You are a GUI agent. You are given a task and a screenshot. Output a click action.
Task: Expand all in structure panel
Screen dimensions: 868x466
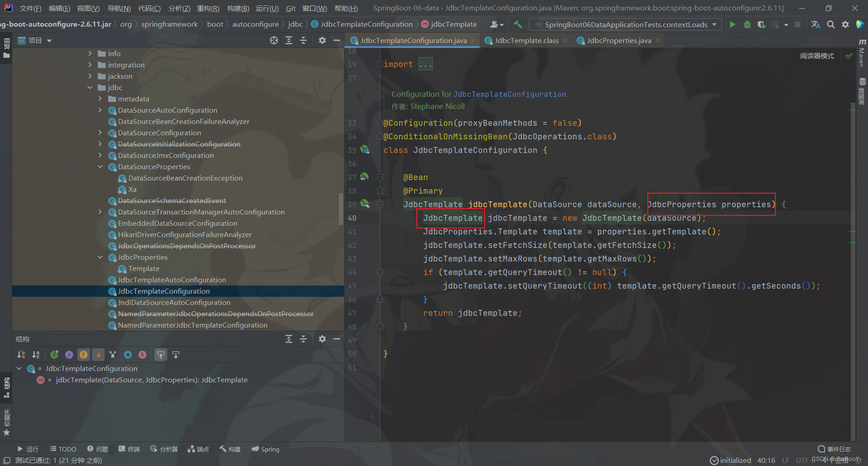click(289, 339)
